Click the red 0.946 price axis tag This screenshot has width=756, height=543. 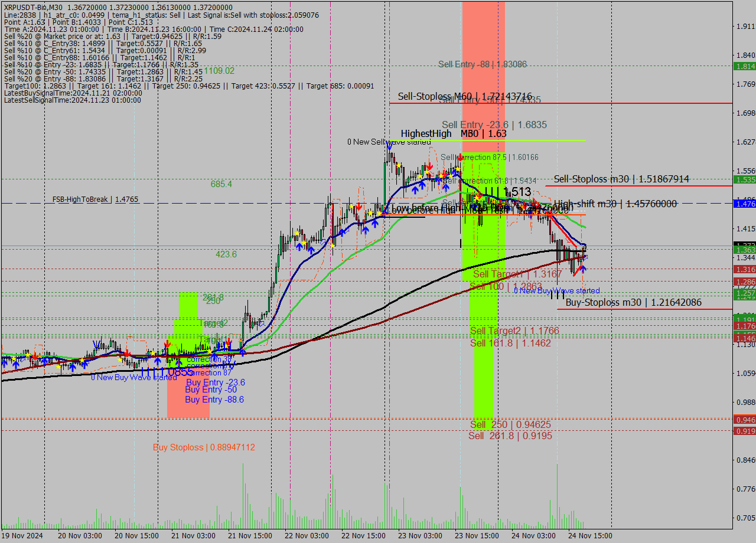pyautogui.click(x=745, y=420)
